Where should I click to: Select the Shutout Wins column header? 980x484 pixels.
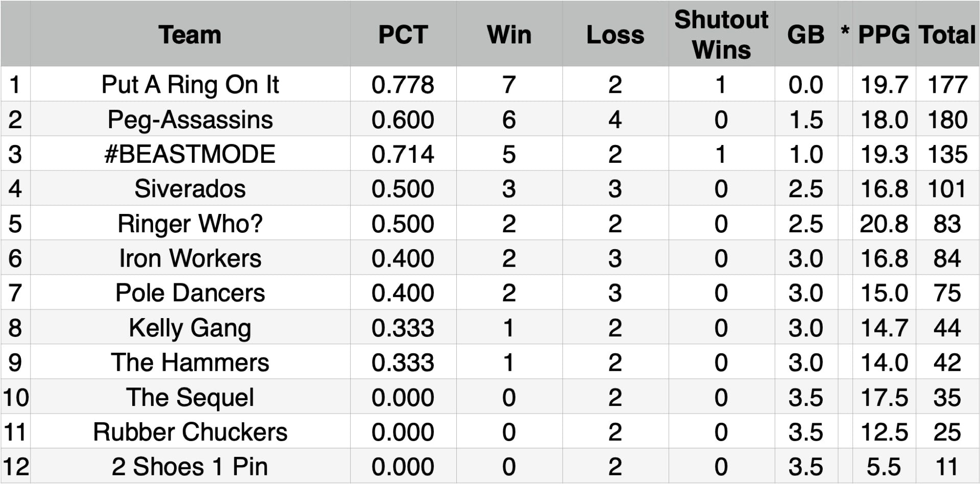[x=721, y=35]
